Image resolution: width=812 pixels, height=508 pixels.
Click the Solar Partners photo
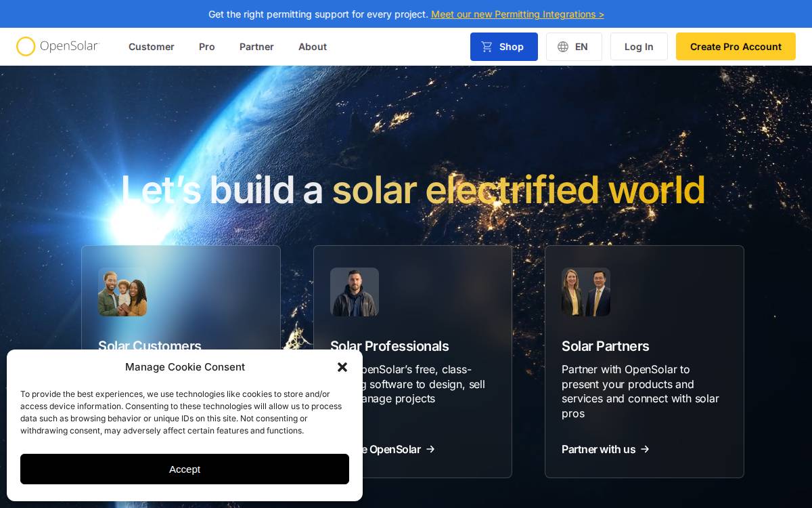(x=586, y=292)
